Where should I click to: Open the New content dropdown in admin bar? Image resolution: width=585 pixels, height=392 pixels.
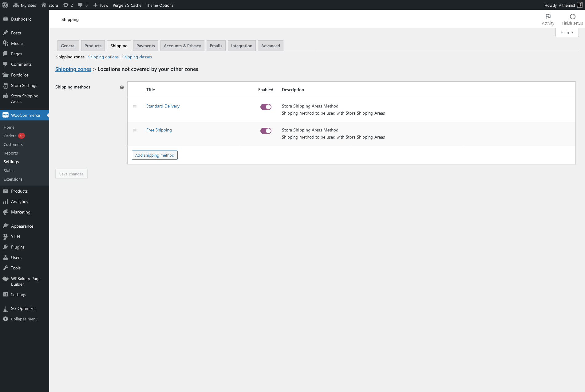tap(101, 5)
